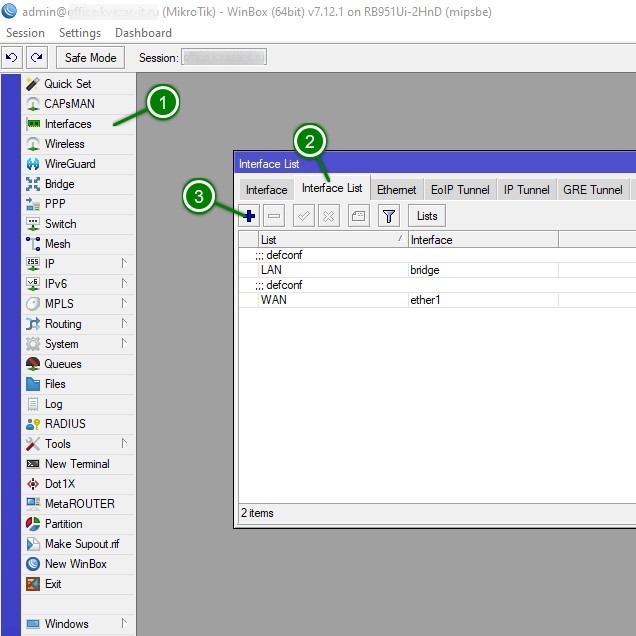Viewport: 636px width, 636px height.
Task: Open PPP section
Action: (x=79, y=204)
